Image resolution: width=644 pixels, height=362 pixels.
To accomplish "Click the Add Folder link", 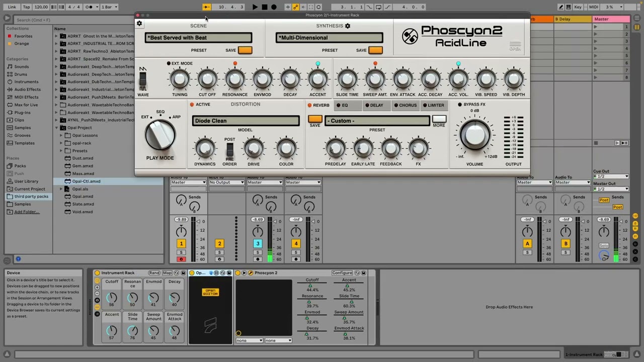I will point(27,212).
